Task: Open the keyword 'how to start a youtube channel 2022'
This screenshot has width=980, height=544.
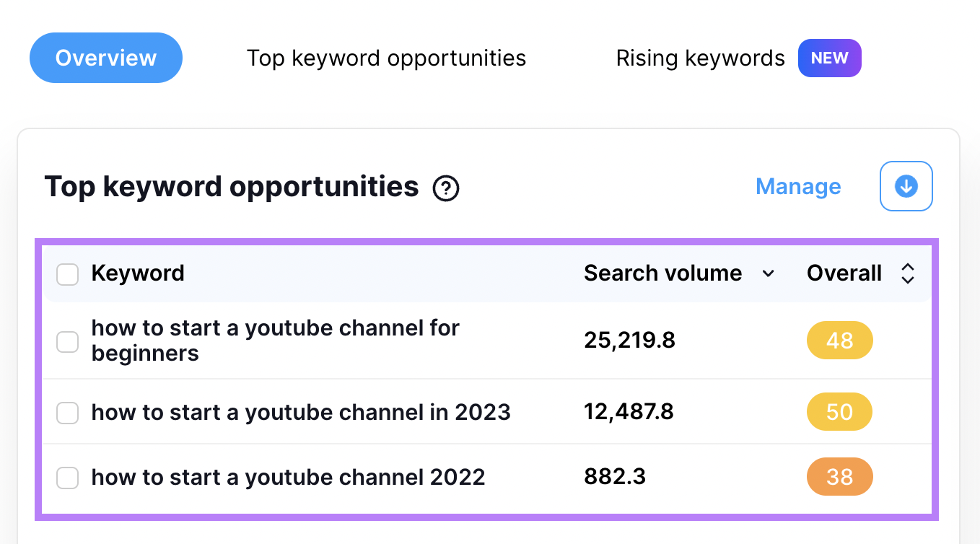Action: coord(288,477)
